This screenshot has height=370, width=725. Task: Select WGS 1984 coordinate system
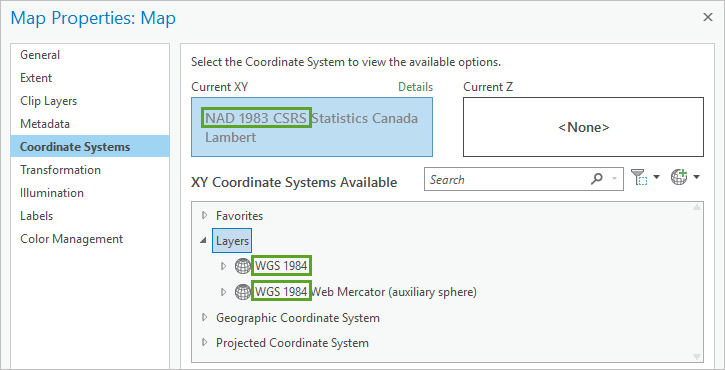click(281, 266)
